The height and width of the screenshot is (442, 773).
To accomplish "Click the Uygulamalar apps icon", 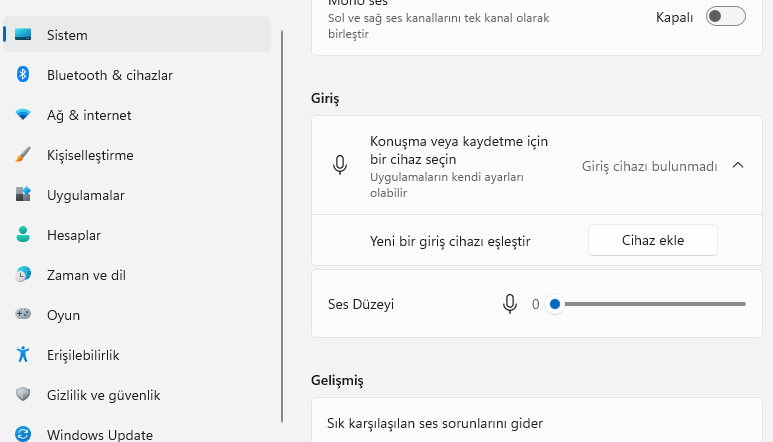I will [23, 195].
